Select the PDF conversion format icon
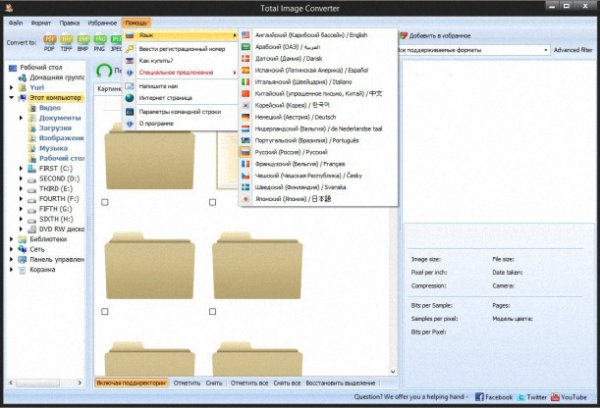Image resolution: width=600 pixels, height=408 pixels. (49, 39)
